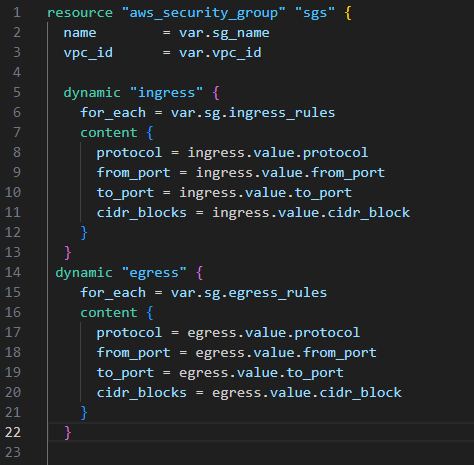Click the "dynamic" keyword on line 14
474x465 pixels.
click(x=84, y=273)
